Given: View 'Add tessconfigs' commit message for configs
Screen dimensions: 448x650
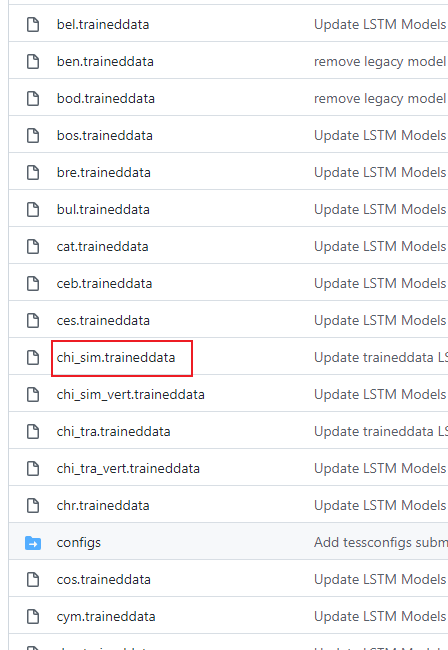Looking at the screenshot, I should click(381, 543).
